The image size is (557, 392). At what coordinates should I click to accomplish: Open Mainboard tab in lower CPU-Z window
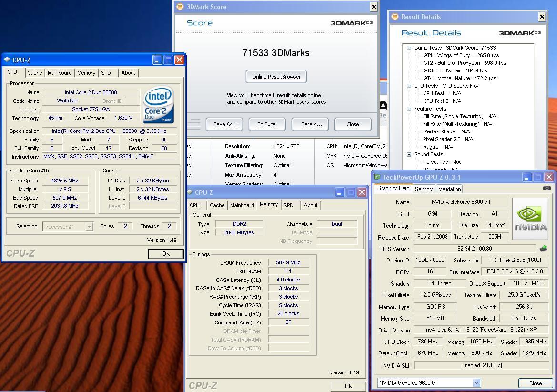tap(242, 205)
